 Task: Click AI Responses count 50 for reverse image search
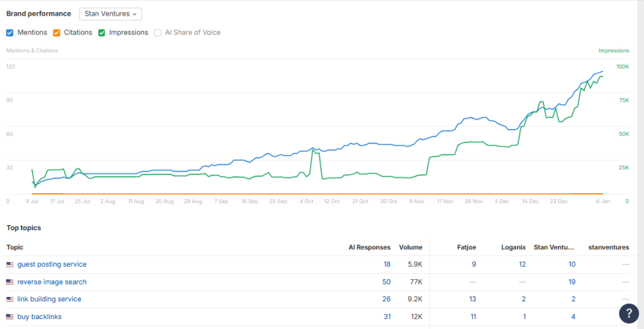point(386,282)
